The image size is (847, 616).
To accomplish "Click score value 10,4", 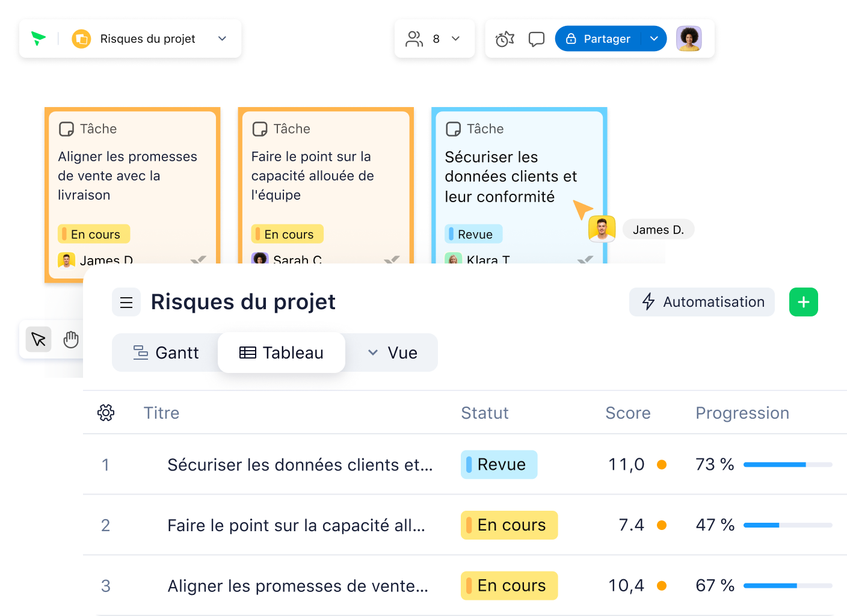I will coord(626,585).
